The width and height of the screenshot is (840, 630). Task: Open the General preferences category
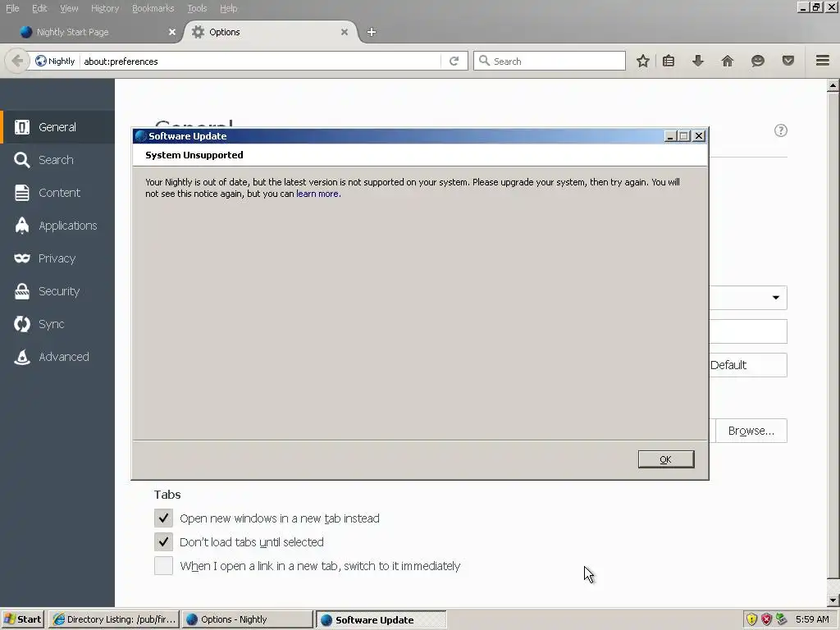[57, 127]
